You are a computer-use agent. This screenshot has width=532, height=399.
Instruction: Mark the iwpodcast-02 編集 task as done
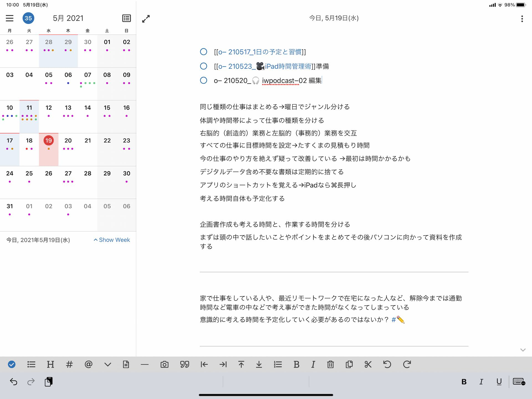pos(204,80)
